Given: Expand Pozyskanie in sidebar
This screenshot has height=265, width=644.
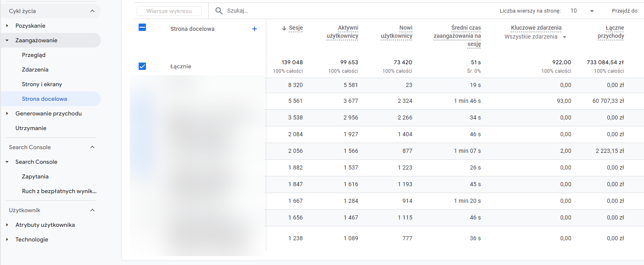Looking at the screenshot, I should [7, 26].
